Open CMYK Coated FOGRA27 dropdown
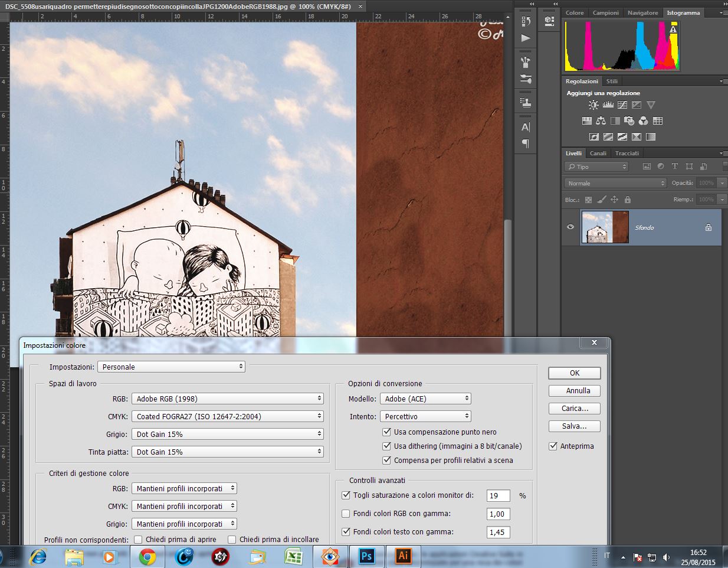This screenshot has width=728, height=568. click(228, 416)
